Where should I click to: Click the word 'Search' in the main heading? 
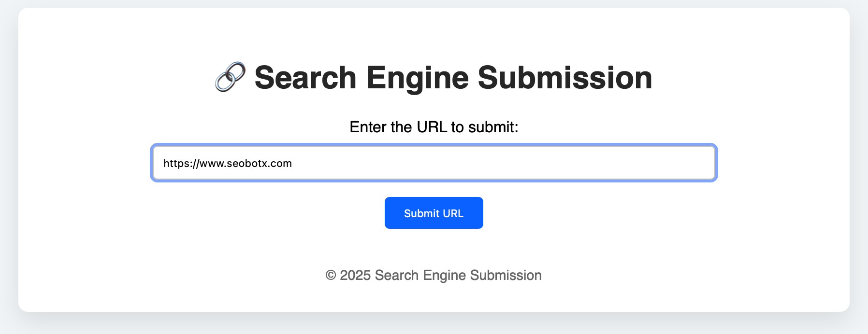(x=305, y=77)
